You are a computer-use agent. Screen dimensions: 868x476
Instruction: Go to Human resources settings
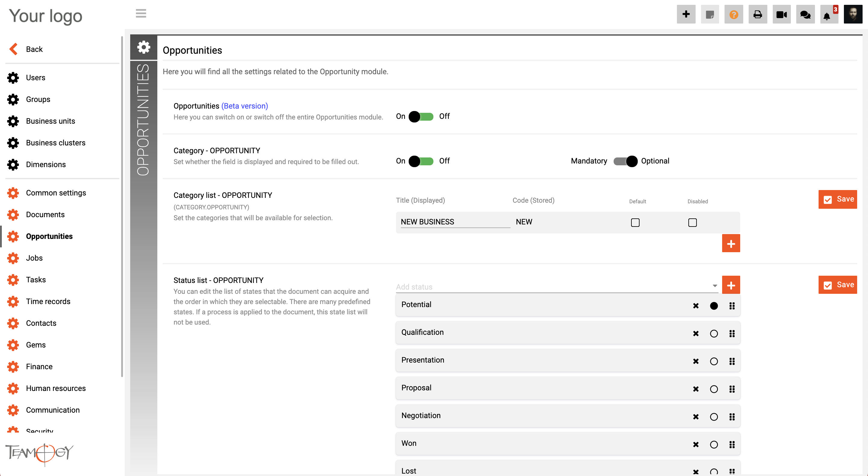(x=56, y=388)
